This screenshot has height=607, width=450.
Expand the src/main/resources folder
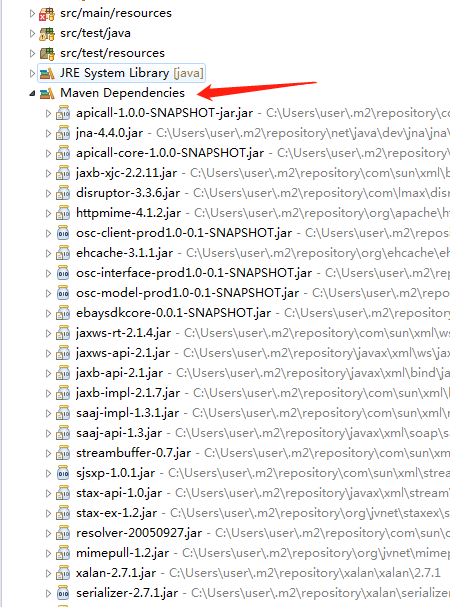click(33, 14)
